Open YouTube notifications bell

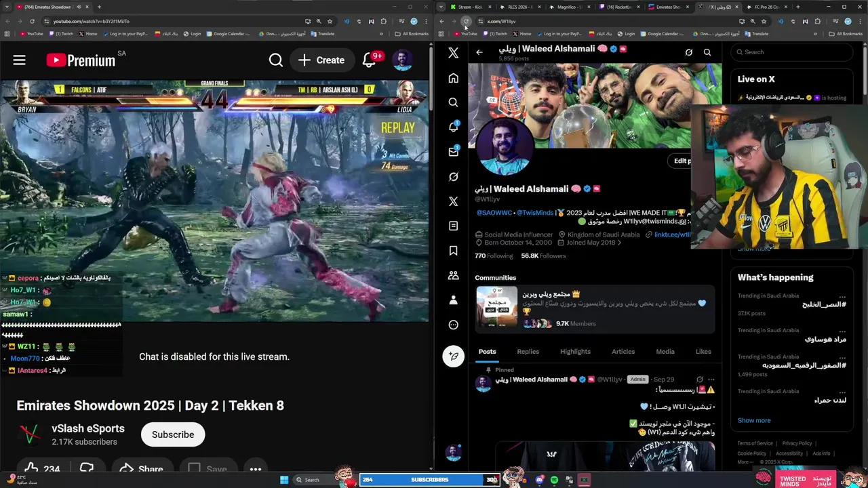[370, 60]
